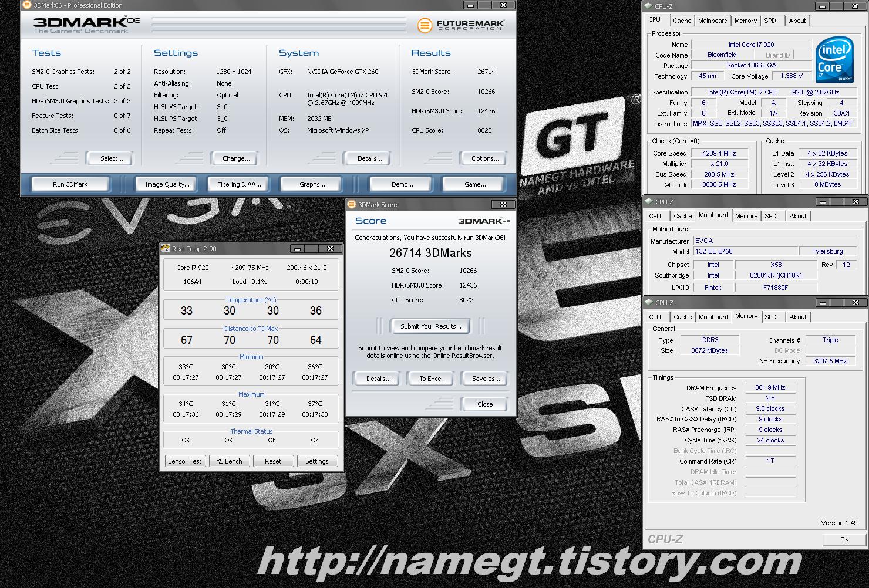The image size is (869, 588).
Task: Click the Run 3DMark button
Action: [70, 184]
